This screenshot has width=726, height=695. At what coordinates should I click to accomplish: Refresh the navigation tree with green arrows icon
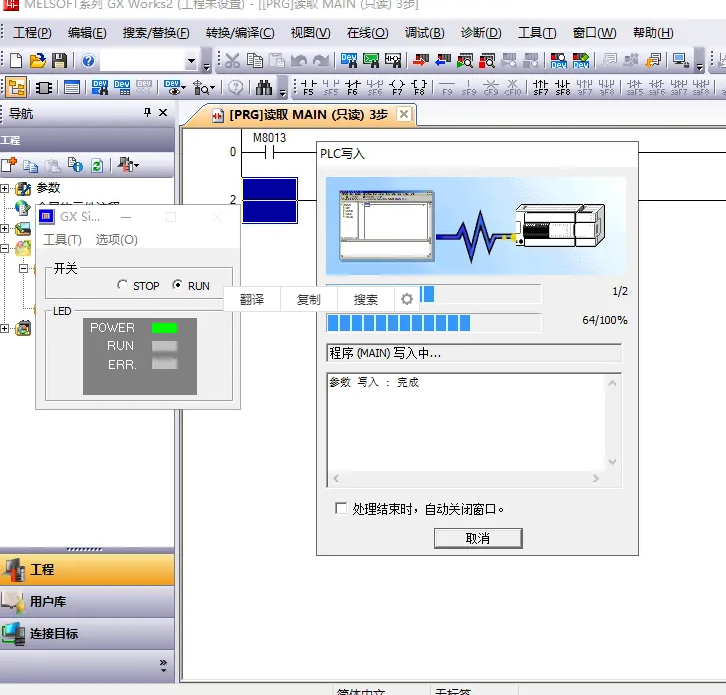(97, 165)
